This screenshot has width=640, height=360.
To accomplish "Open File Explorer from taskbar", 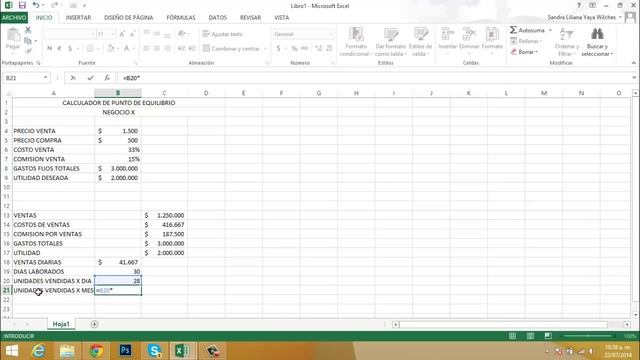I will (67, 351).
